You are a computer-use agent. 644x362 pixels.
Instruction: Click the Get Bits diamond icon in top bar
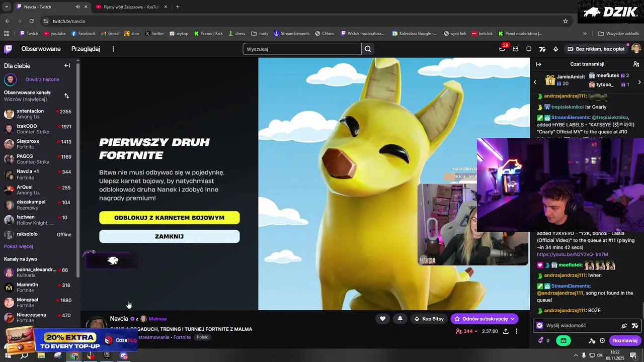point(555,49)
